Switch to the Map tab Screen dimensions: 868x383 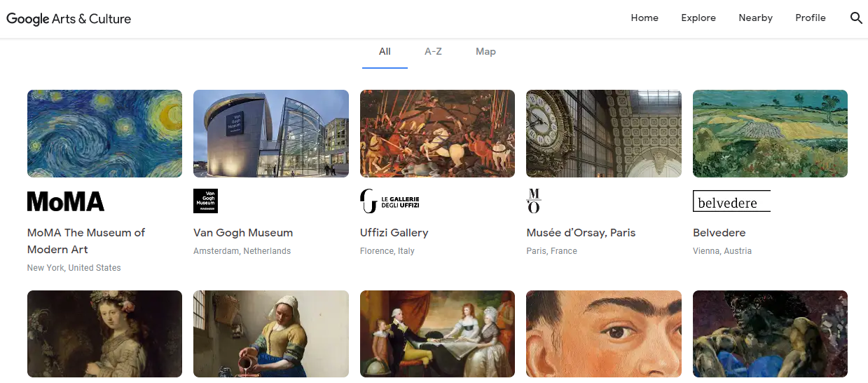485,52
